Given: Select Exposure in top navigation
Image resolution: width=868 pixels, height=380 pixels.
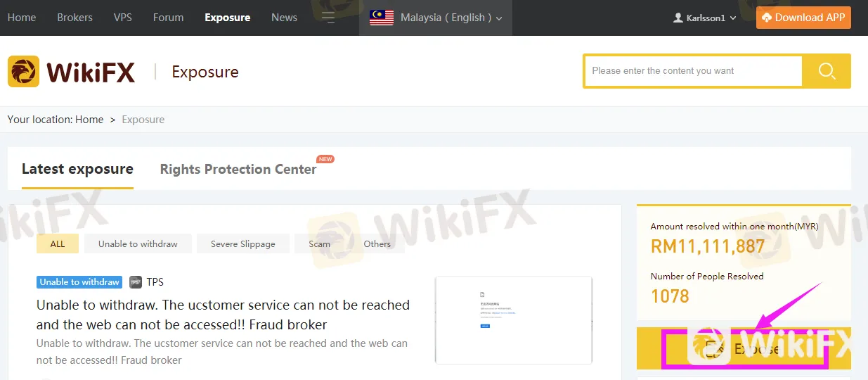Looking at the screenshot, I should (x=228, y=18).
